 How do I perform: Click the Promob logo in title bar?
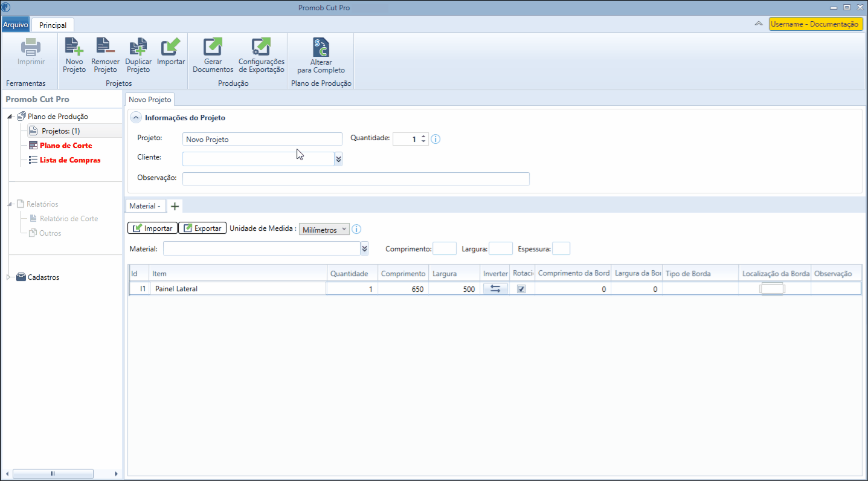pyautogui.click(x=6, y=7)
